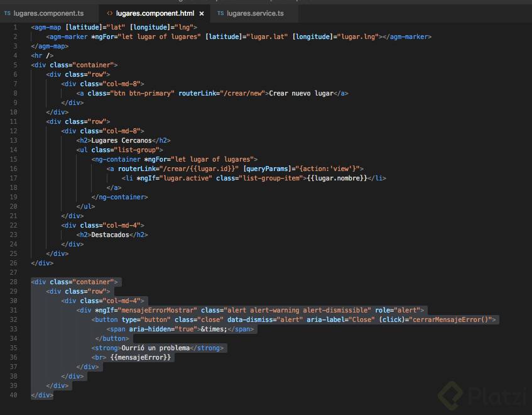Click the TS icon on lugares.service.ts tab

(220, 13)
